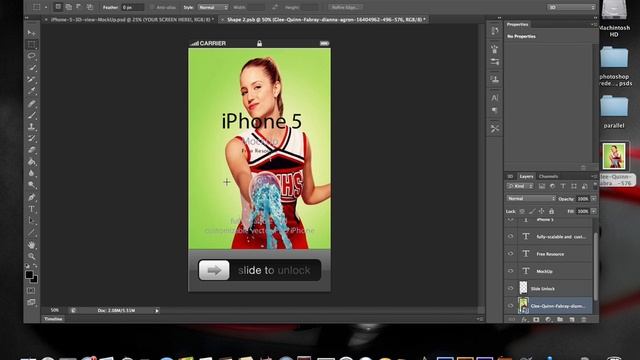Select the Crop tool
Image resolution: width=640 pixels, height=360 pixels.
point(31,79)
